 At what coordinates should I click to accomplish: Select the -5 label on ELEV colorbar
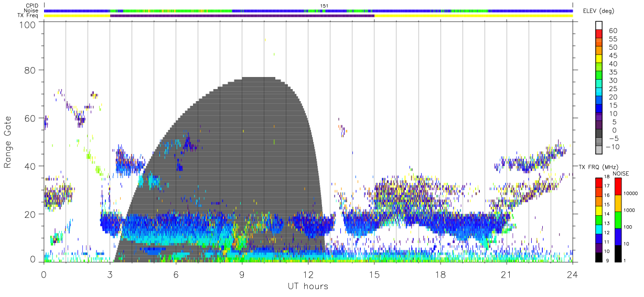click(x=615, y=138)
